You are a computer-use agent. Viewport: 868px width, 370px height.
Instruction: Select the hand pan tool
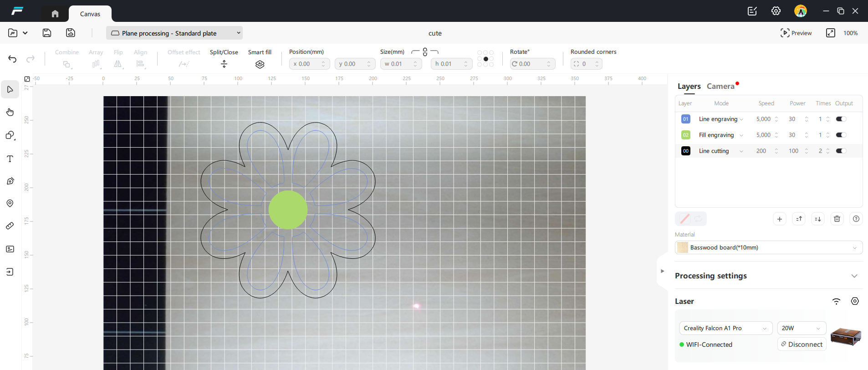tap(10, 112)
